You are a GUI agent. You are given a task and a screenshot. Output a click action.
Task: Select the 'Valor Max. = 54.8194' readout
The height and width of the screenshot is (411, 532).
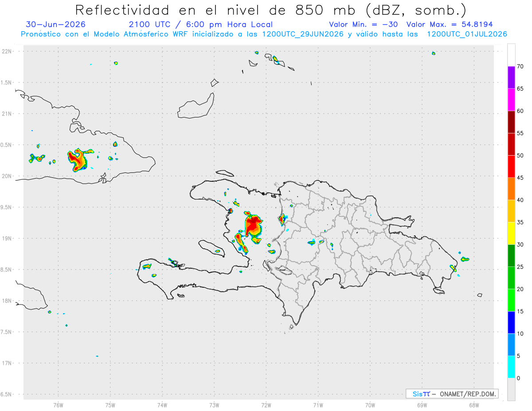tap(450, 24)
